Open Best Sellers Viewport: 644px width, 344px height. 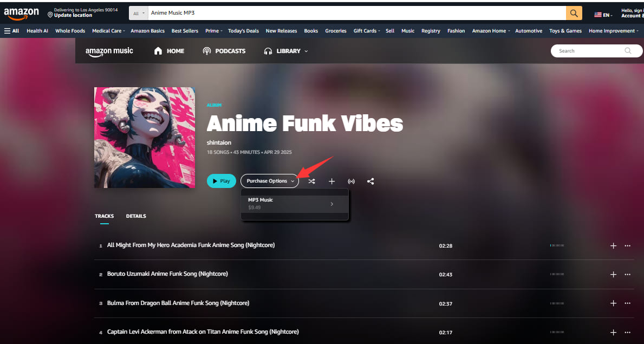(x=185, y=31)
